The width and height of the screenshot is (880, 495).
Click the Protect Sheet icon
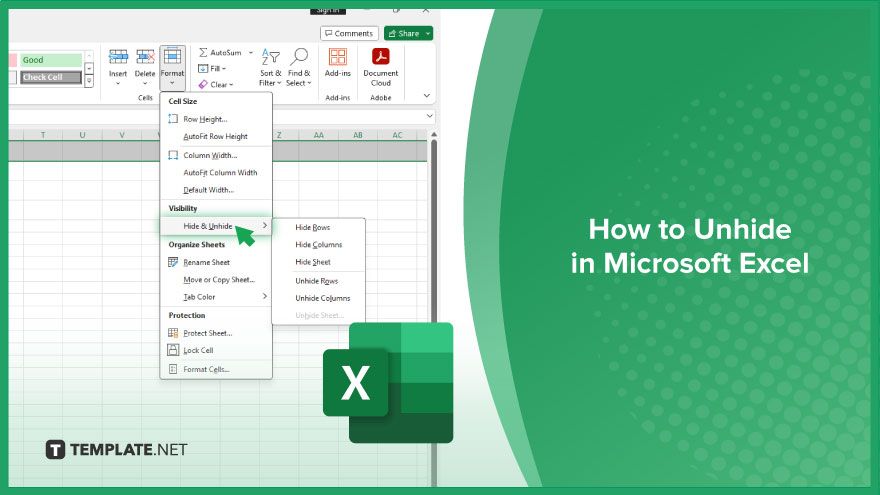point(173,333)
